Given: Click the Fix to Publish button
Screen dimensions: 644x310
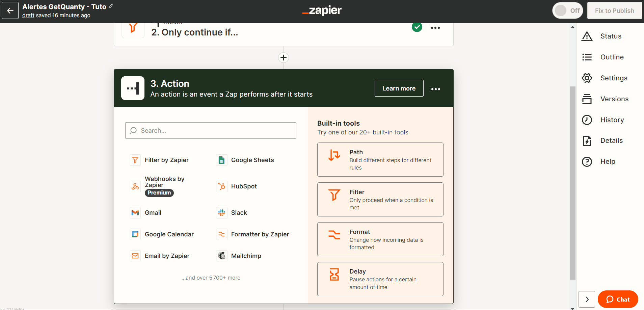Looking at the screenshot, I should tap(614, 11).
